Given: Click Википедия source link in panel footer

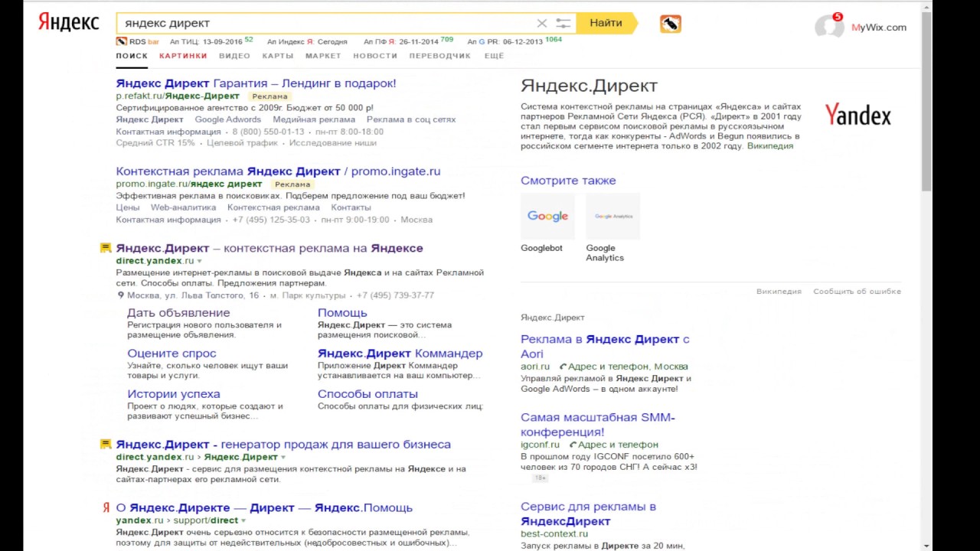Looking at the screenshot, I should (x=779, y=292).
